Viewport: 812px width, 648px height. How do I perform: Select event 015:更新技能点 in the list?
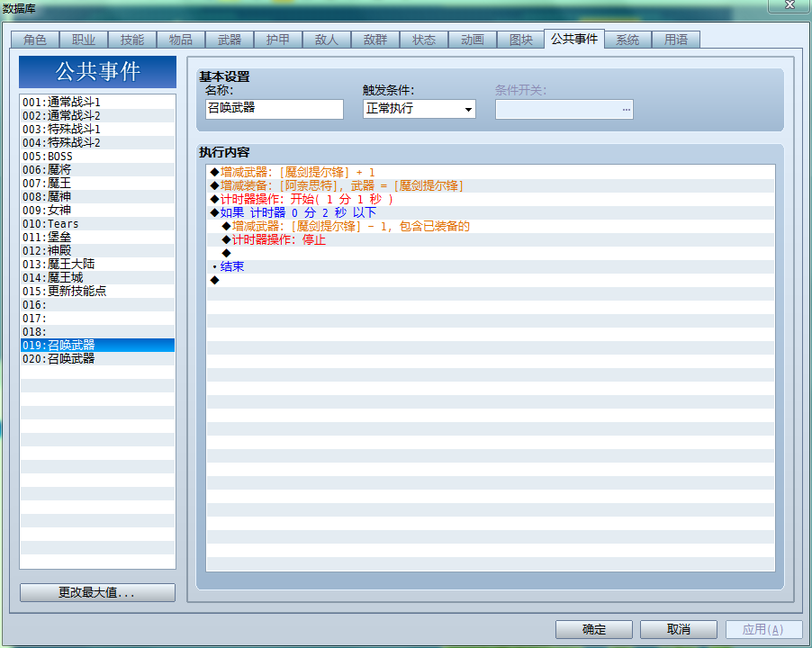point(97,291)
